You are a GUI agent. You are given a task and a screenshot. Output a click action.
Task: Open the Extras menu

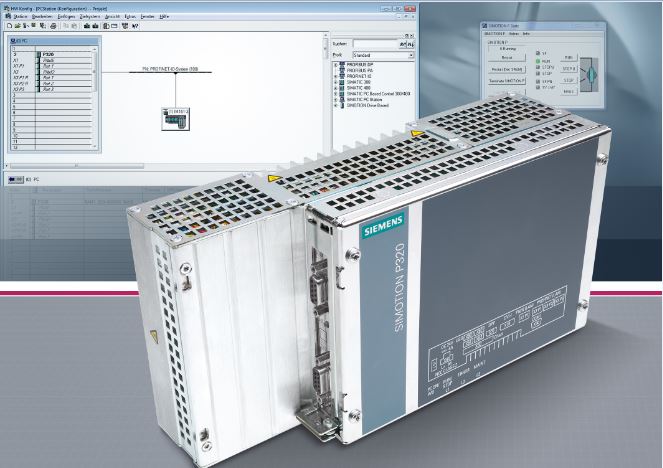coord(130,16)
